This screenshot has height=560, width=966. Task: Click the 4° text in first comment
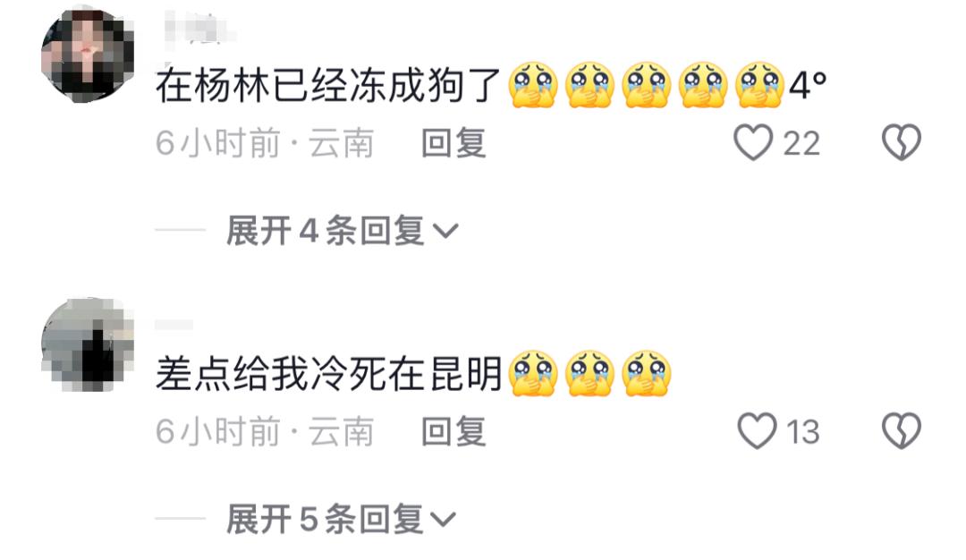click(808, 85)
